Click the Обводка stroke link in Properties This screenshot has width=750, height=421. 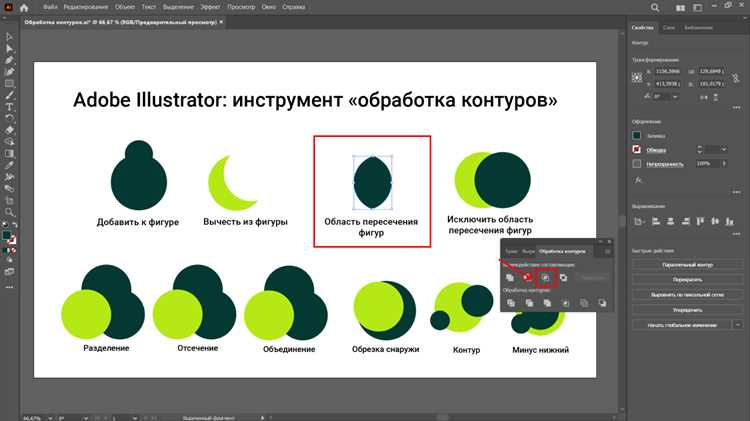tap(656, 150)
